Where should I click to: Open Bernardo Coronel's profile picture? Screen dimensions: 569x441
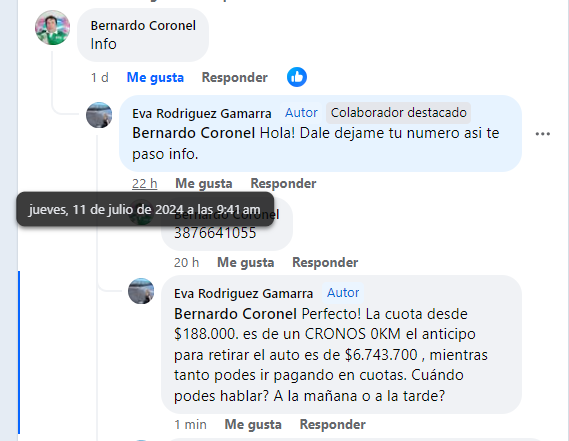coord(53,28)
